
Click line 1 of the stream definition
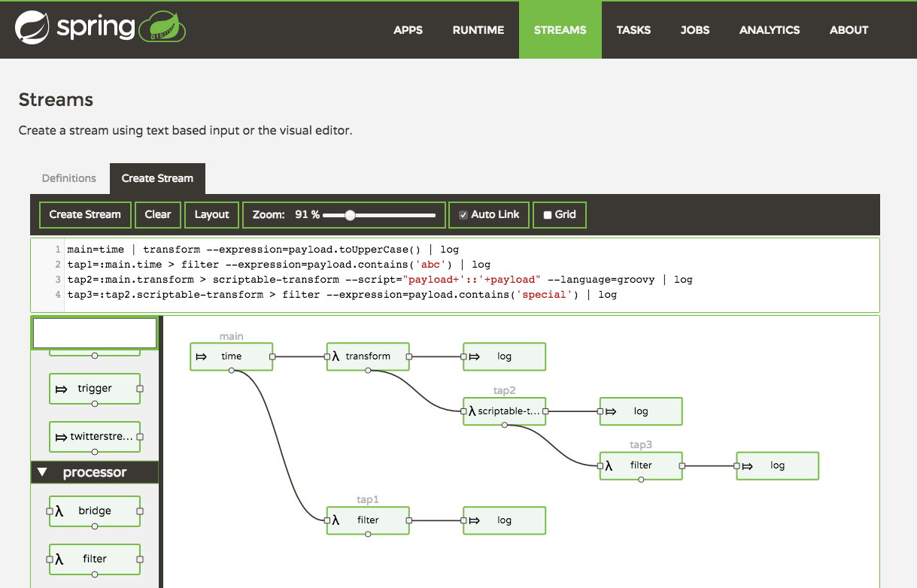coord(263,250)
